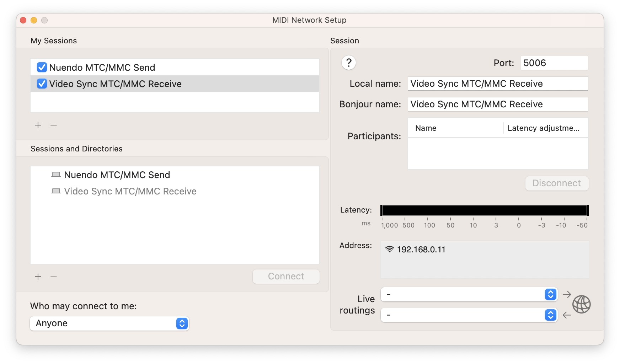Image resolution: width=620 pixels, height=364 pixels.
Task: Remove selected session under My Sessions
Action: [x=54, y=125]
